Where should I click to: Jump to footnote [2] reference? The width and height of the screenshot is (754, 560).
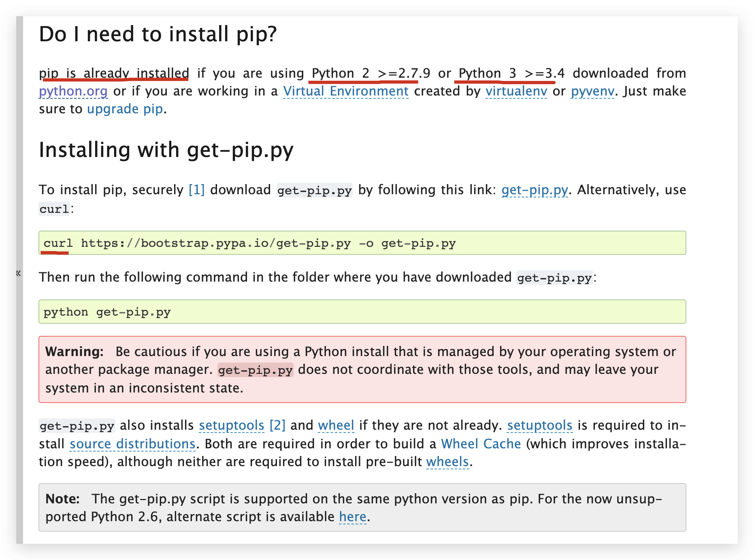(277, 425)
